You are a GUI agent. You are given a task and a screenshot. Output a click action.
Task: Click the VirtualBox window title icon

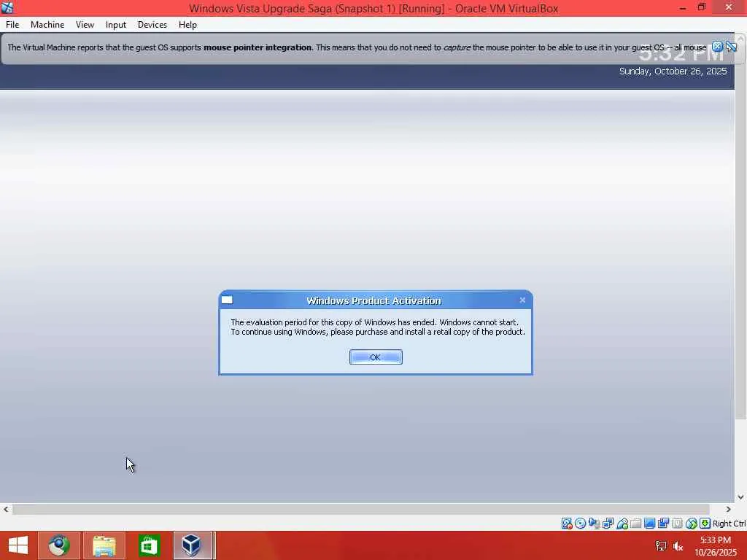coord(7,7)
